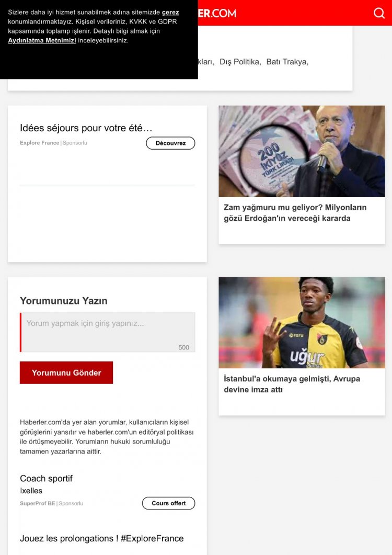Screen dimensions: 392x555
Task: Open the Explore France sponsor label
Action: pos(40,143)
